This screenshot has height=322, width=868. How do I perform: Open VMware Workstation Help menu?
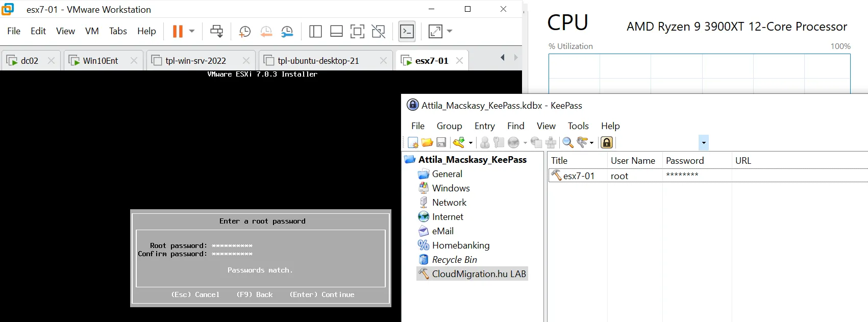146,31
